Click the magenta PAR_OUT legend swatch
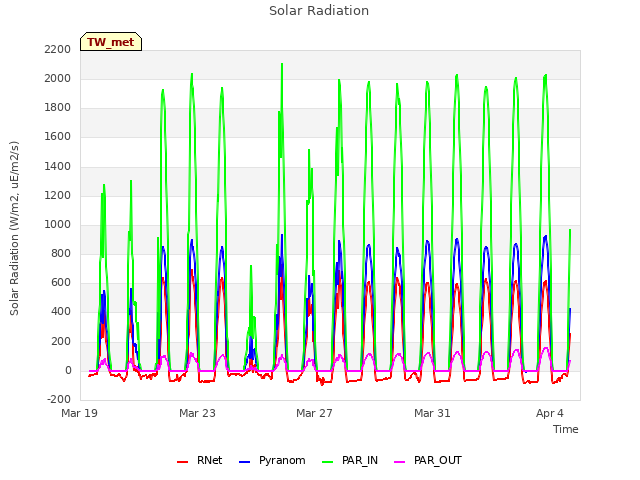The width and height of the screenshot is (640, 480). pos(400,462)
